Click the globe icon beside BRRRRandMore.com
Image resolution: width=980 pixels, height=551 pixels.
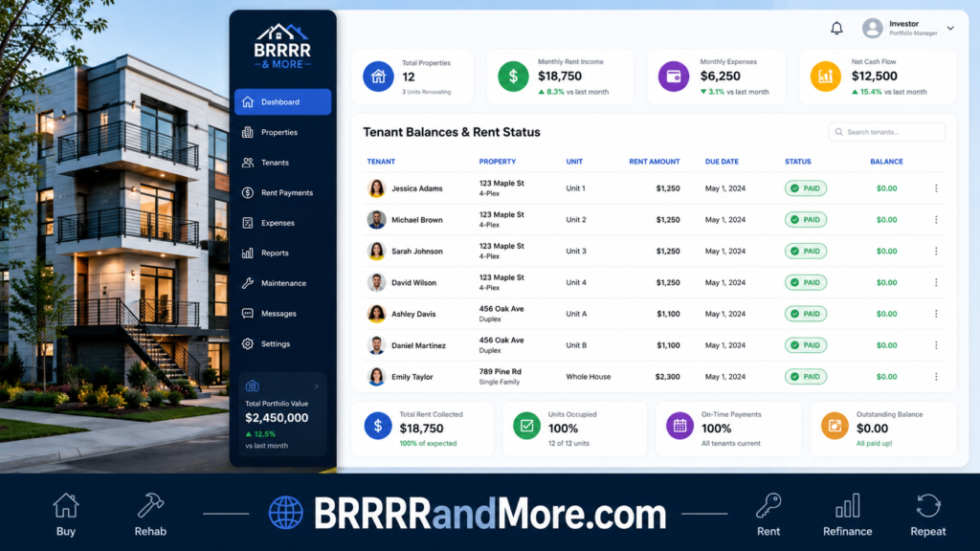pos(285,514)
